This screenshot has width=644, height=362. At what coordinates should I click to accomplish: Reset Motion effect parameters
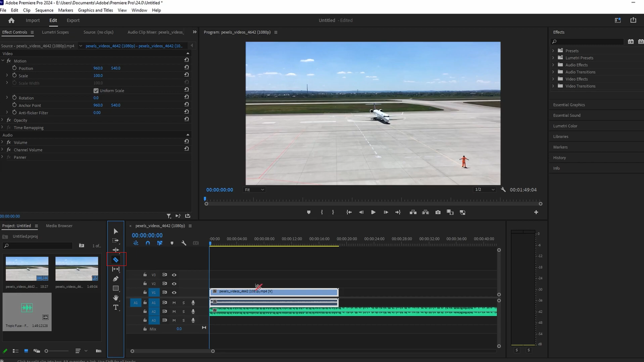pos(187,60)
